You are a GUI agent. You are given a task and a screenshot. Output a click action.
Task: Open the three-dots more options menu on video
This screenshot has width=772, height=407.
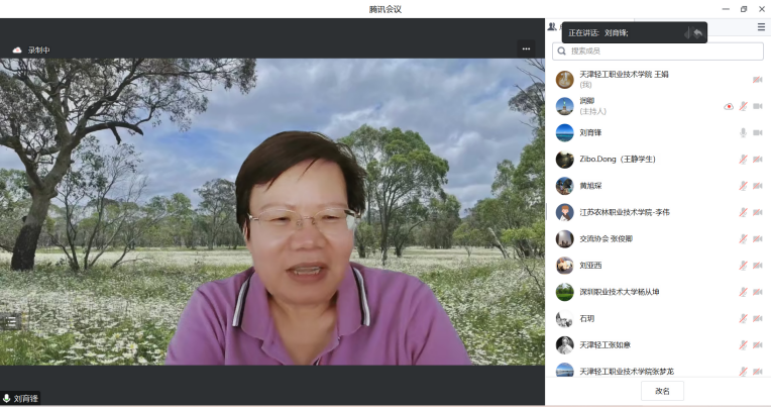tap(526, 48)
